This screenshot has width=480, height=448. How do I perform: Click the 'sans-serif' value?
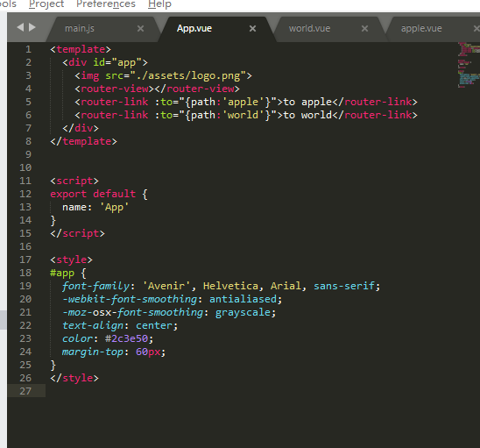(x=344, y=286)
